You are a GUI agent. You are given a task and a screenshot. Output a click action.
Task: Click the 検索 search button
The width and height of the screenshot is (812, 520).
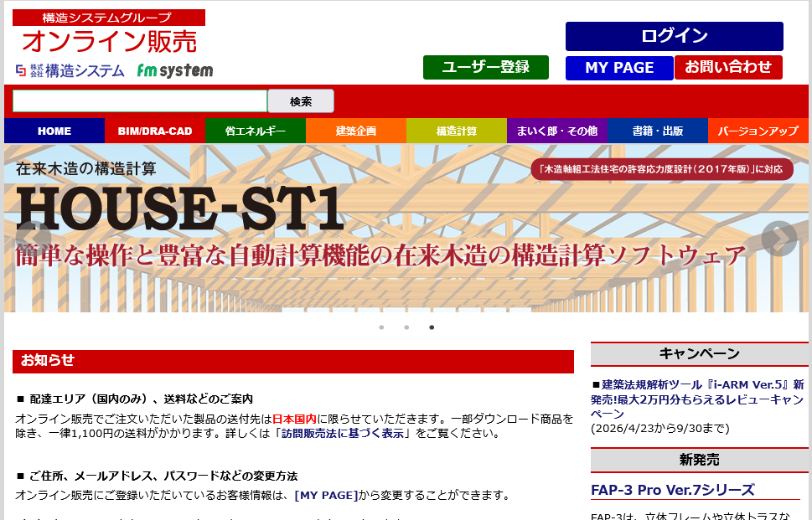point(301,100)
